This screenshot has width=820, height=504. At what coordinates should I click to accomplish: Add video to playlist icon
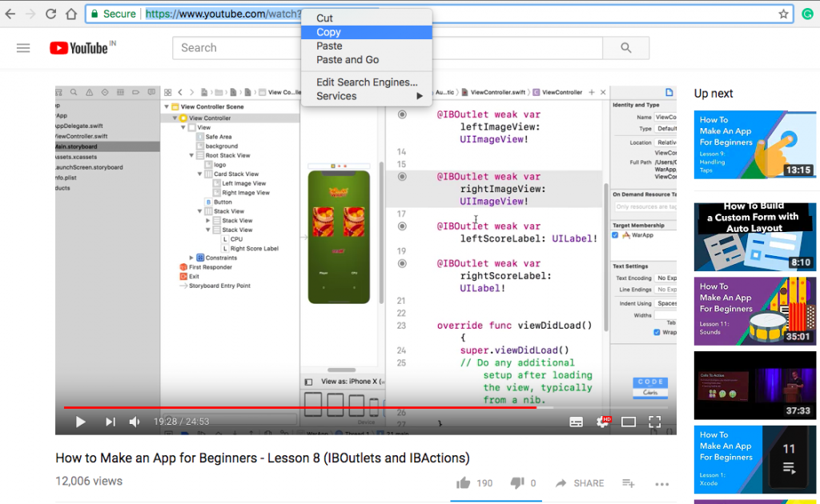[628, 484]
